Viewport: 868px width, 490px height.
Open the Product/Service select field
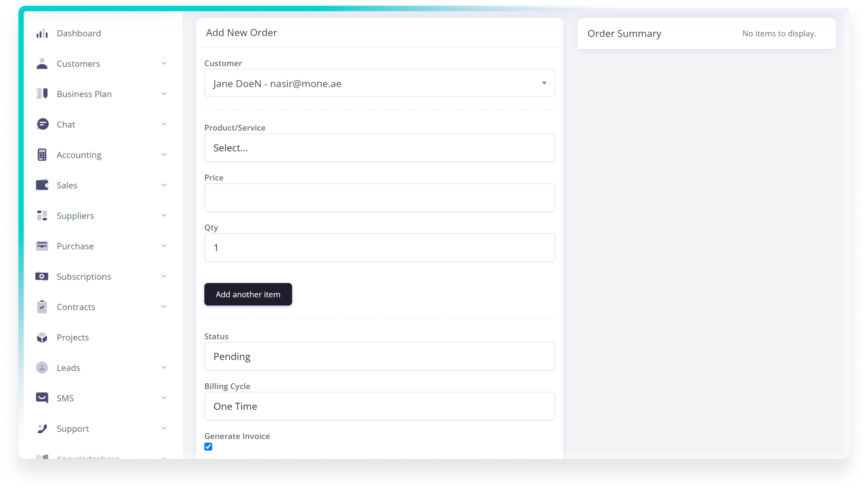[x=379, y=148]
